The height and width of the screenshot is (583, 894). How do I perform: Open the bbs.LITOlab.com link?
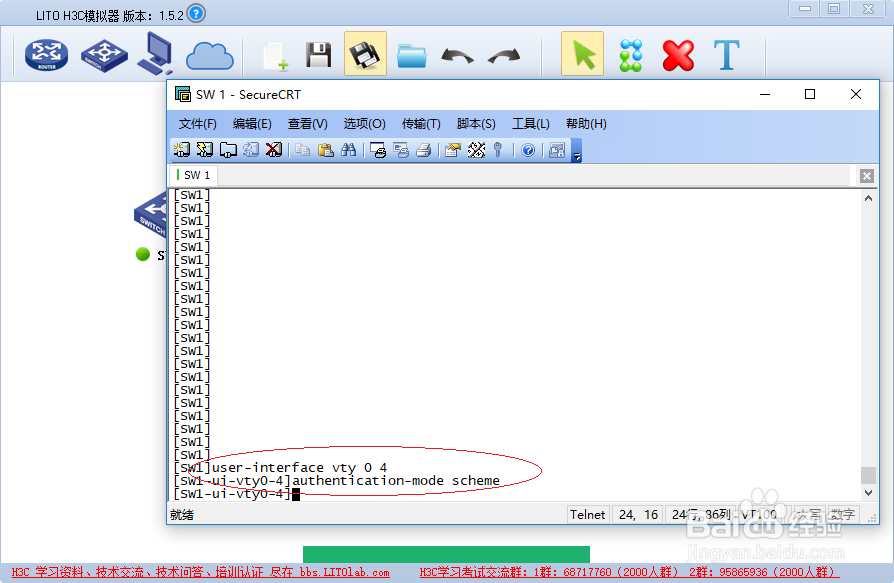point(344,572)
